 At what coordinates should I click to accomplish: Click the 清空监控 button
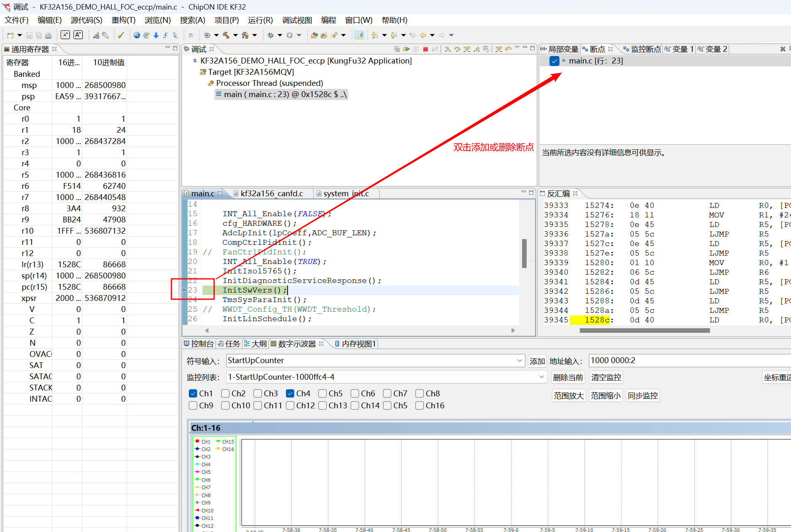[x=606, y=377]
